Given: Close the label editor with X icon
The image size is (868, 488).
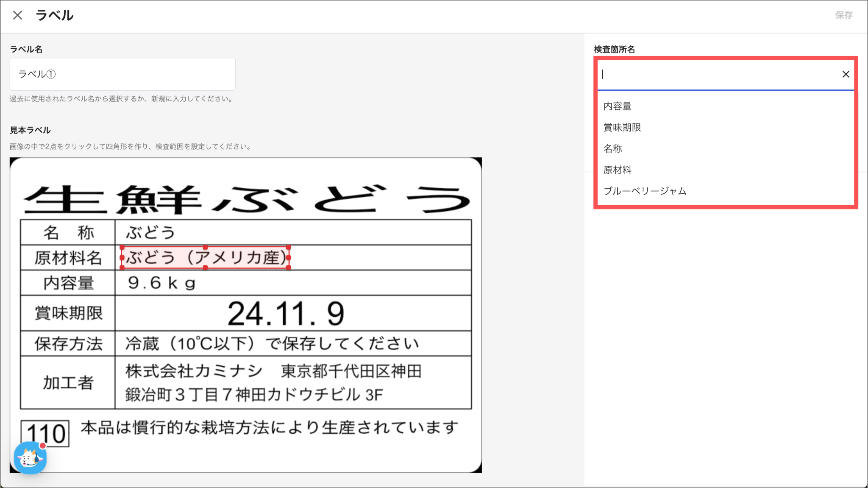Looking at the screenshot, I should (x=17, y=15).
